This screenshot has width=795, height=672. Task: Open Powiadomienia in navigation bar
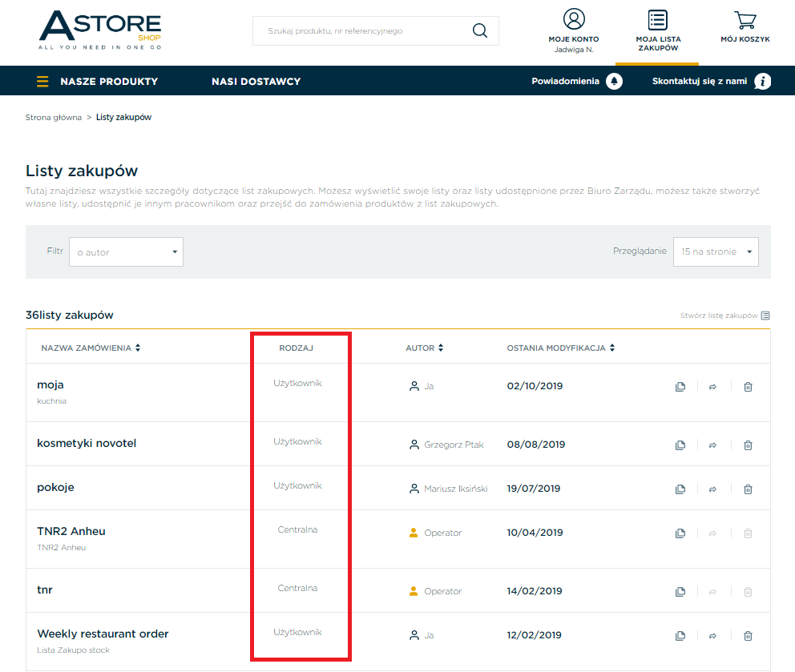click(x=565, y=81)
